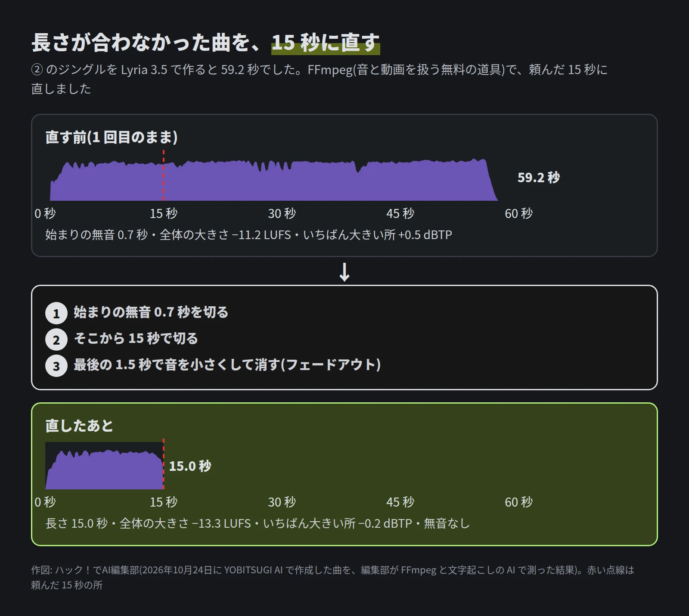
Task: Click the 0 秒 axis label under 直す前 waveform
Action: pos(45,213)
